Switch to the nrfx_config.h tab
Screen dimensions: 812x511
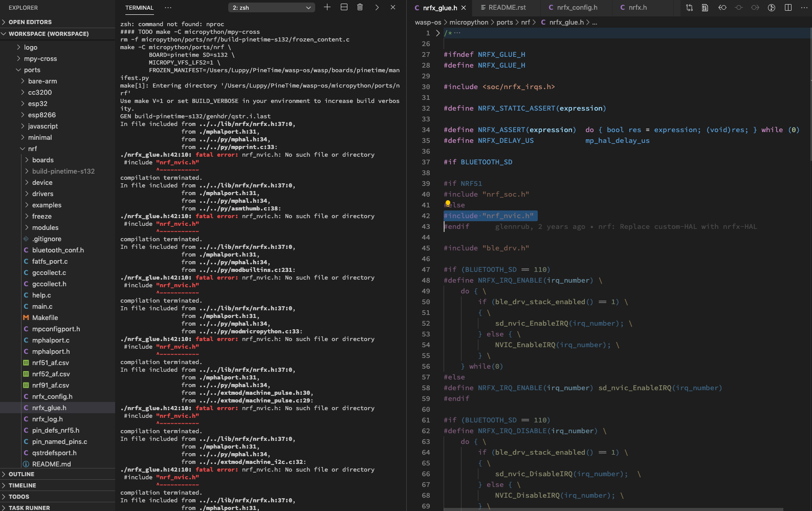577,8
